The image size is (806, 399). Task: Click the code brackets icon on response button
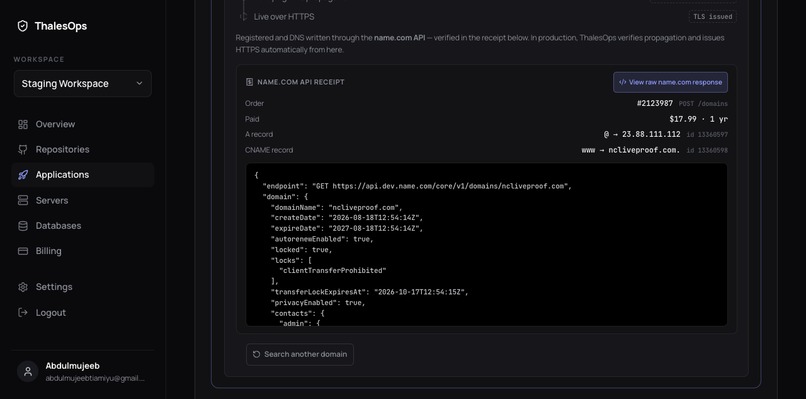[x=622, y=82]
